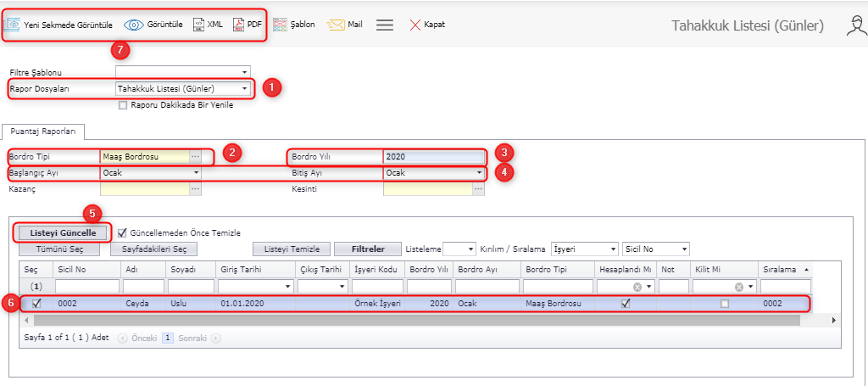868x386 pixels.
Task: Open Giriş Tarihi filter dropdown
Action: (287, 287)
